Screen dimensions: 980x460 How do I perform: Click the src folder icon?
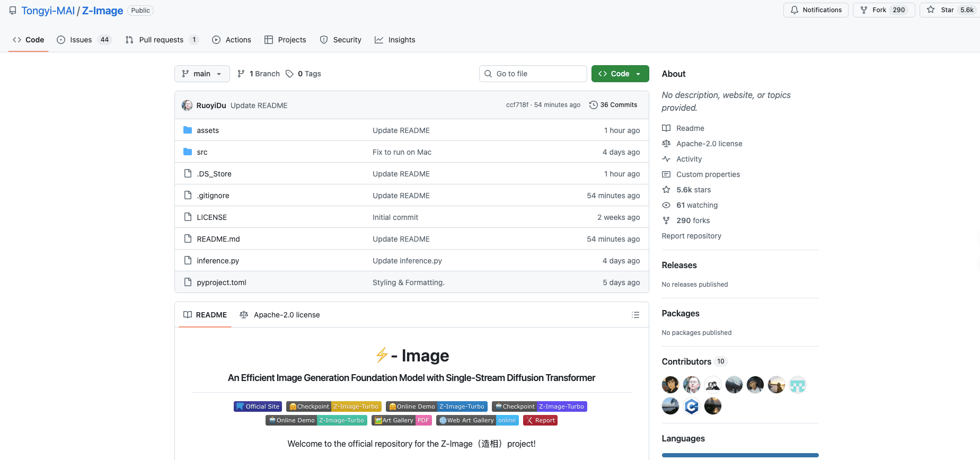coord(188,152)
